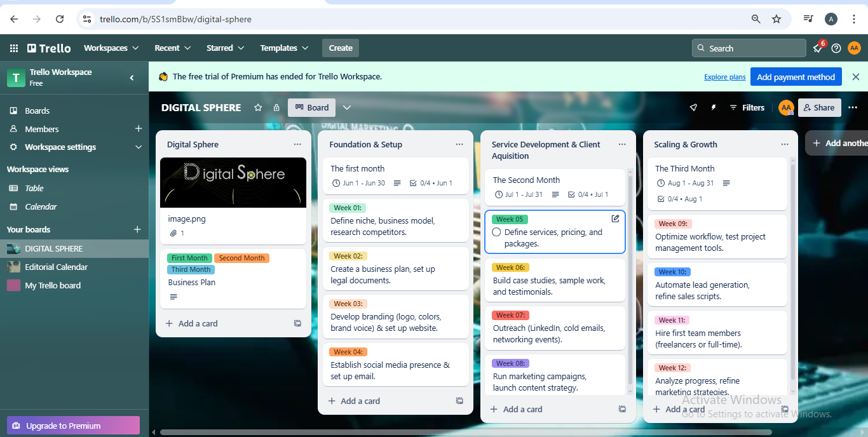Image resolution: width=868 pixels, height=437 pixels.
Task: Click the description icon on Business Plan card
Action: (x=173, y=297)
